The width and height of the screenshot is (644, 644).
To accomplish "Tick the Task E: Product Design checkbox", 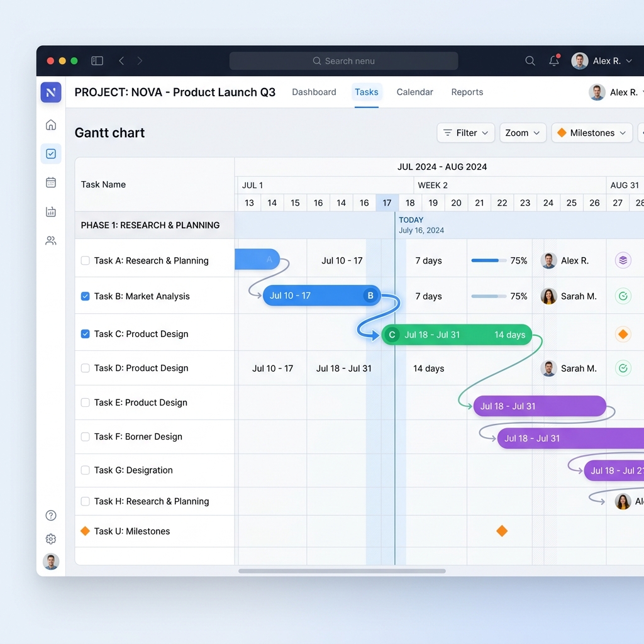I will 86,402.
